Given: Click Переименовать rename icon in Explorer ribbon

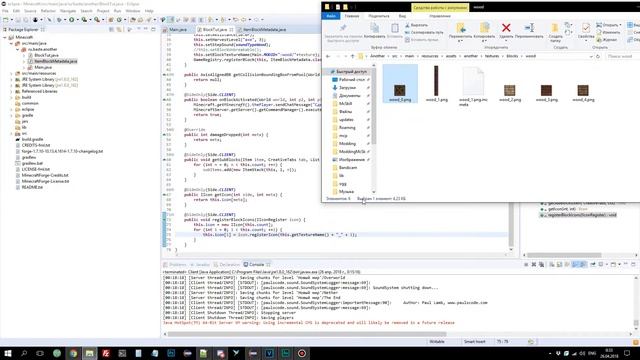Looking at the screenshot, I should [x=529, y=28].
